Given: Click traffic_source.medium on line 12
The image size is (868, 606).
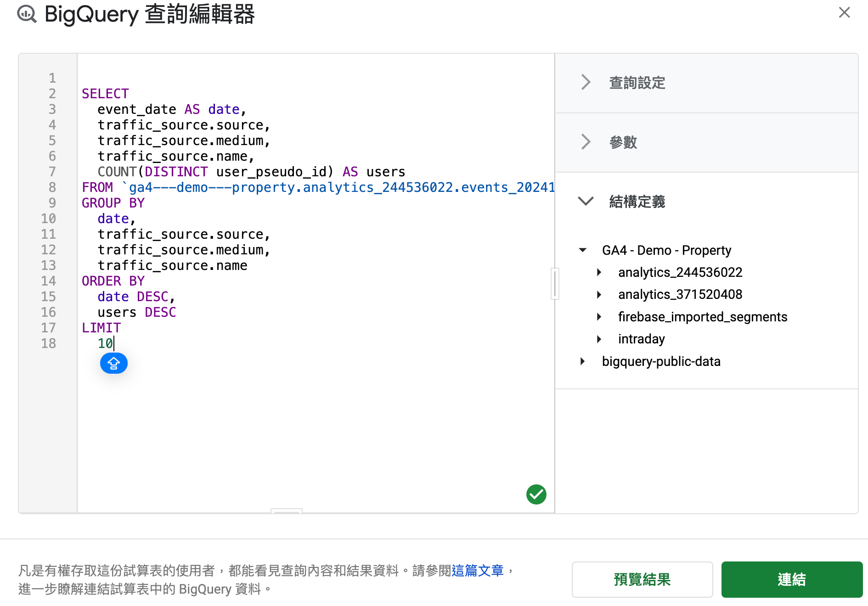Looking at the screenshot, I should (184, 250).
